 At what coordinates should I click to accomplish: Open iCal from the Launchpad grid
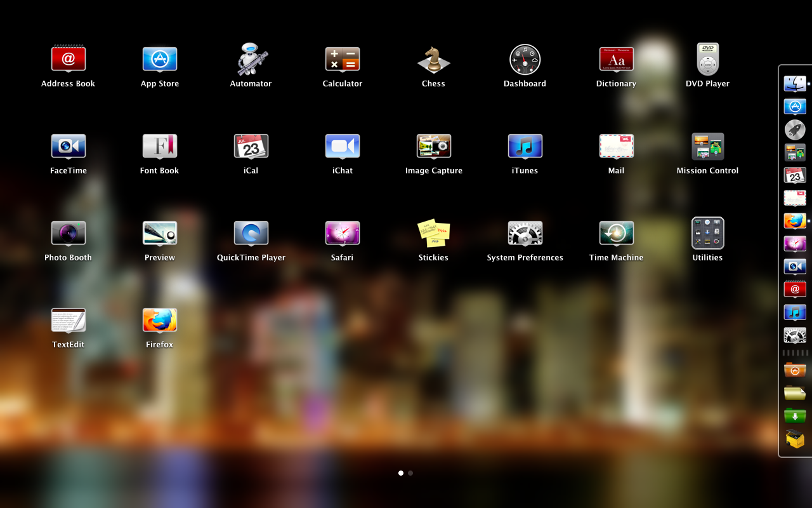[x=251, y=147]
